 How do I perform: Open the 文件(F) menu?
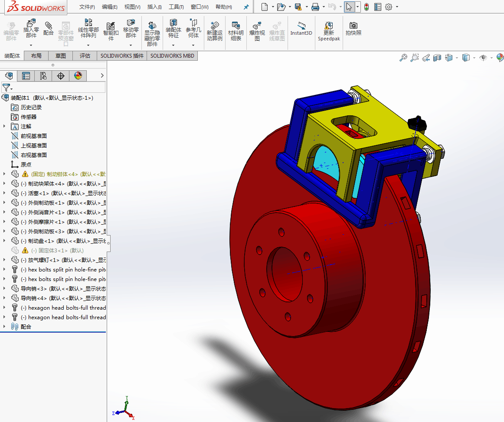(x=87, y=7)
